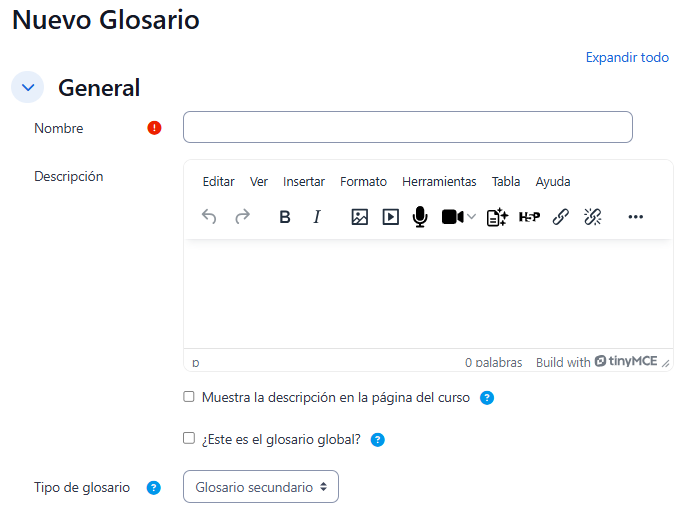Open help for 'Tipo de glosario'
Image resolution: width=685 pixels, height=511 pixels.
tap(154, 488)
